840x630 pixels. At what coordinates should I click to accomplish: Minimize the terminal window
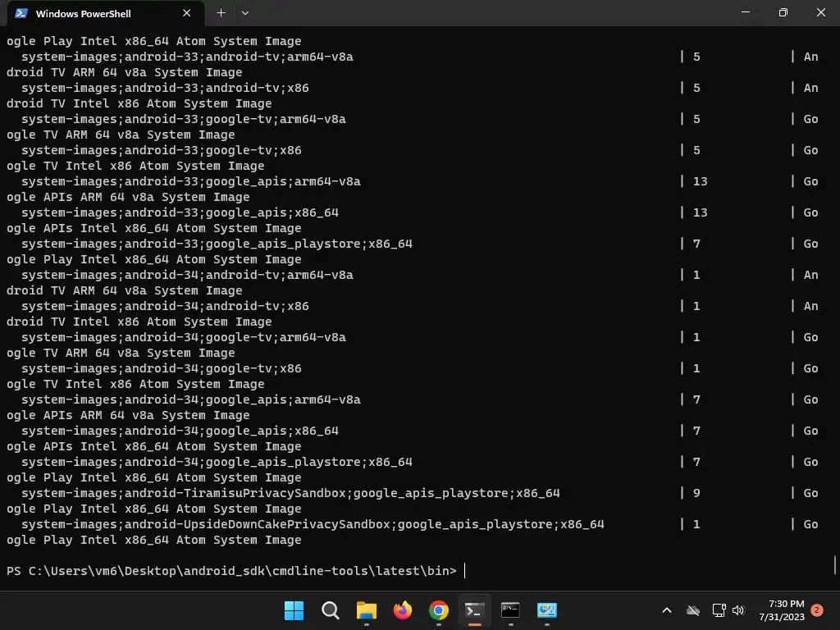point(745,12)
